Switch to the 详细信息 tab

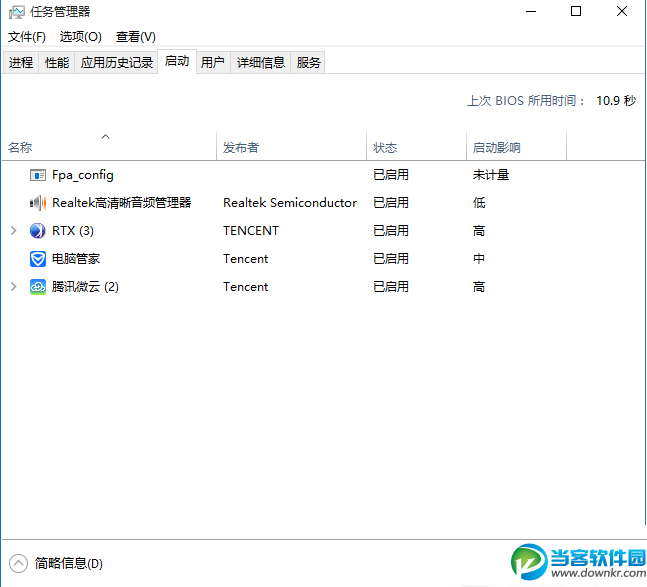(x=261, y=63)
